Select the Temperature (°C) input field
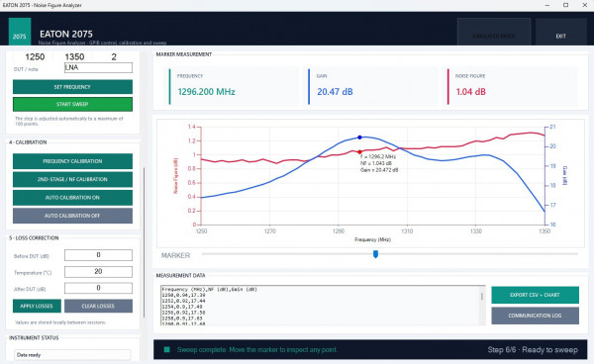 tap(98, 272)
